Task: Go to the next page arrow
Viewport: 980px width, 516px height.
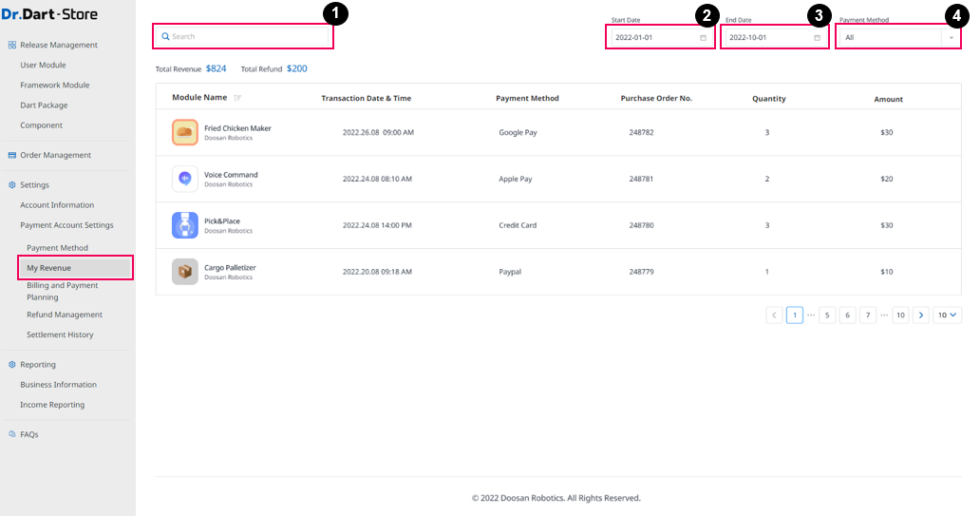Action: pos(920,315)
